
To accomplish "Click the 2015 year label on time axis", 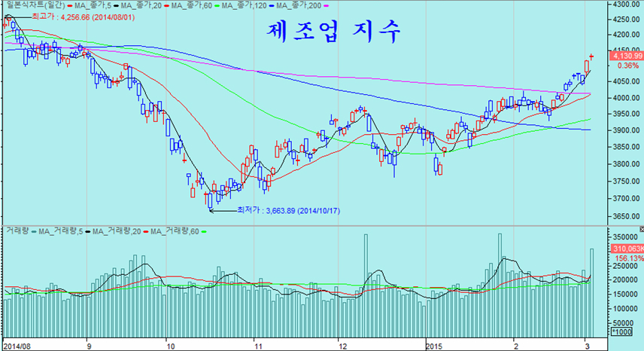I will pos(433,346).
